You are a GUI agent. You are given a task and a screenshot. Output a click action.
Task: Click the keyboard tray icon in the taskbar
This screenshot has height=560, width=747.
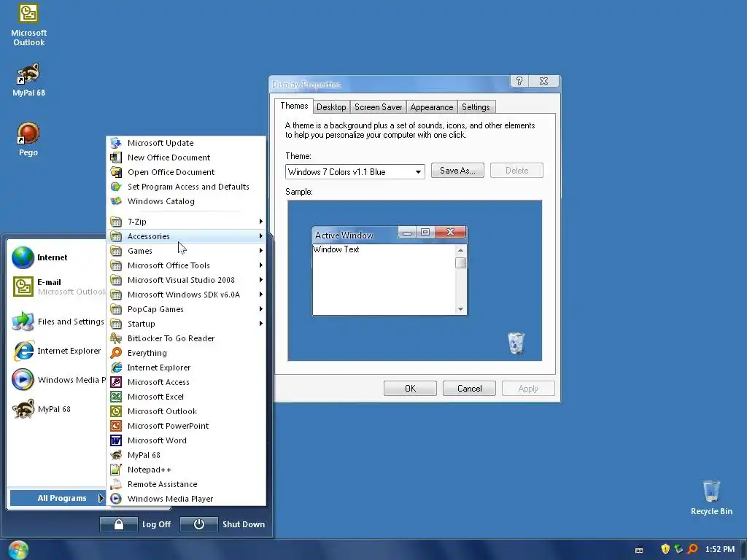tap(639, 550)
